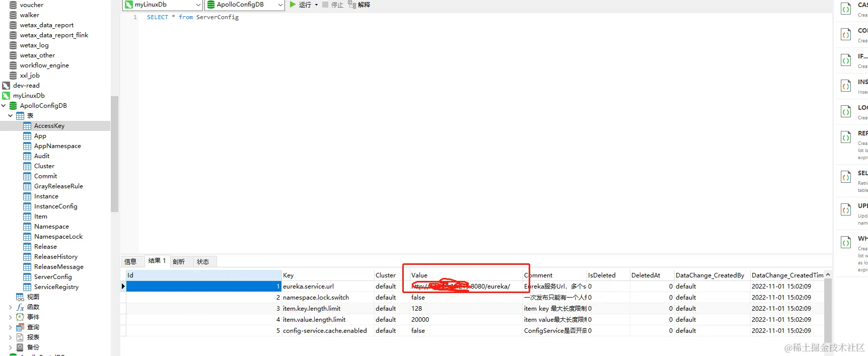Collapse the ApolloConfigDB tree node
Image resolution: width=868 pixels, height=356 pixels.
[x=4, y=105]
